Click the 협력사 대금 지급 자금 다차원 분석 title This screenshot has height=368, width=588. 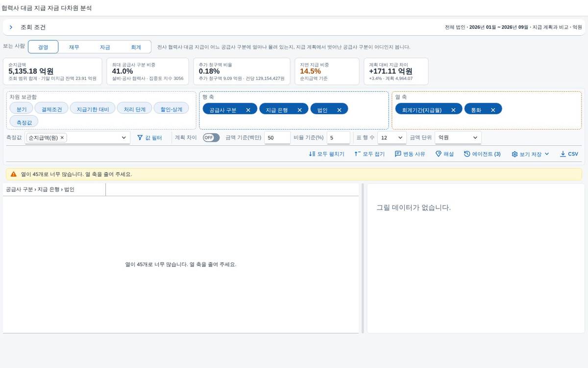pos(47,8)
